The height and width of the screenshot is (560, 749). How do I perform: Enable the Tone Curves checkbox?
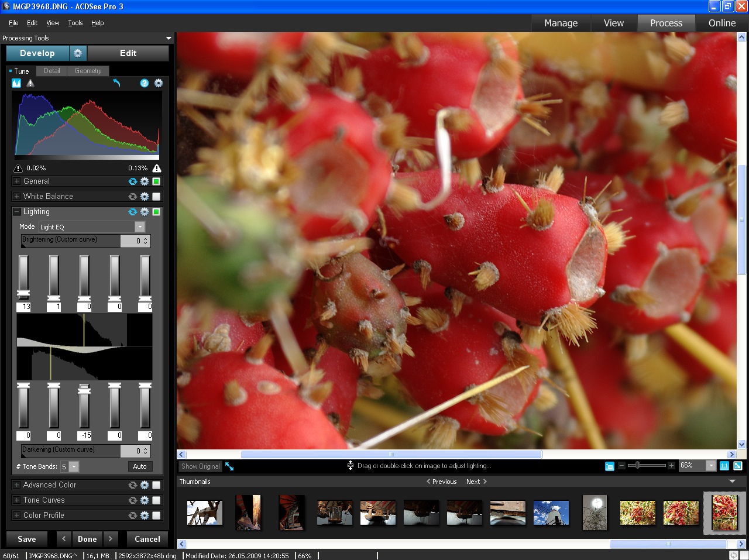pos(156,500)
